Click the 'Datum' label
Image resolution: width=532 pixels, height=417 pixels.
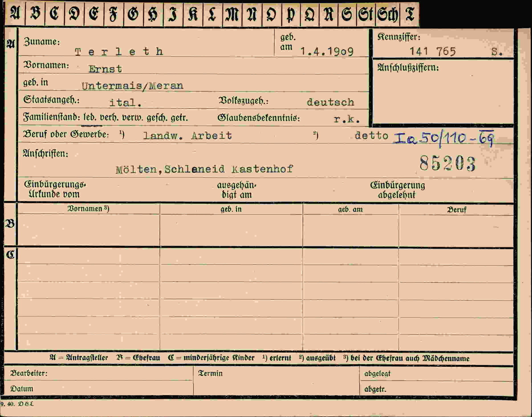pos(22,389)
